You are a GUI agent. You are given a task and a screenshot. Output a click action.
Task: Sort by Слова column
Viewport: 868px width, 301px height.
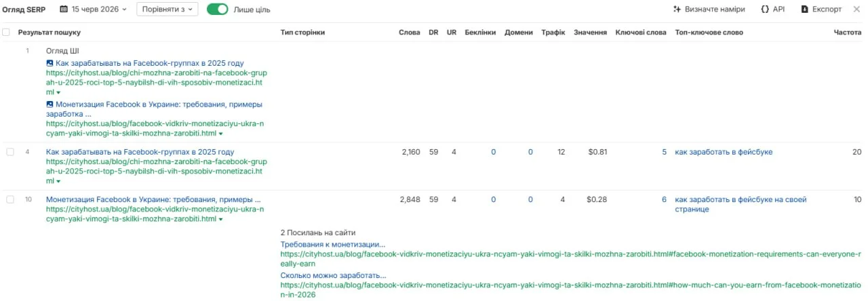pos(409,33)
